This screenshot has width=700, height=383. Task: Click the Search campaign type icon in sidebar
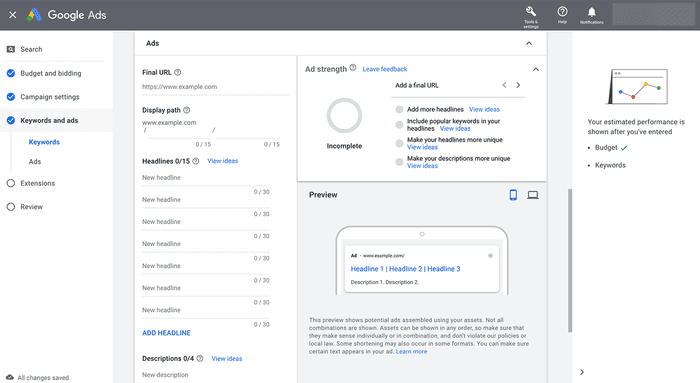[x=11, y=49]
